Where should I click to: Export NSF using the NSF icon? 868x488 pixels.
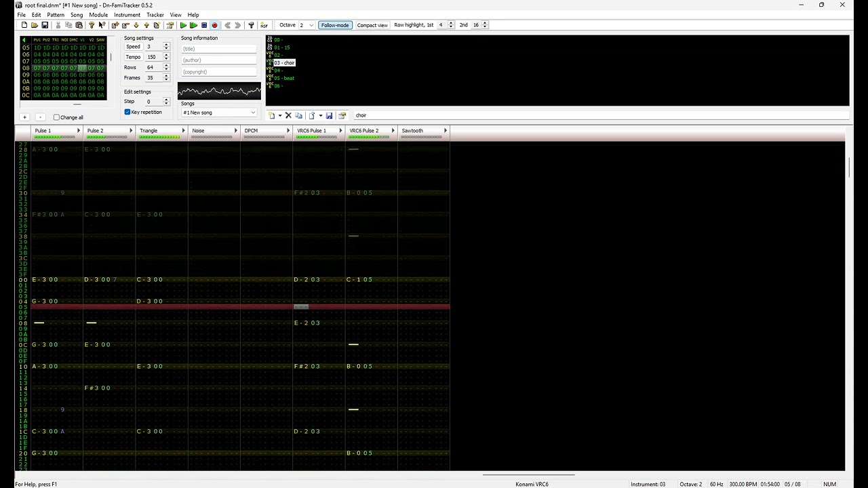[x=264, y=25]
